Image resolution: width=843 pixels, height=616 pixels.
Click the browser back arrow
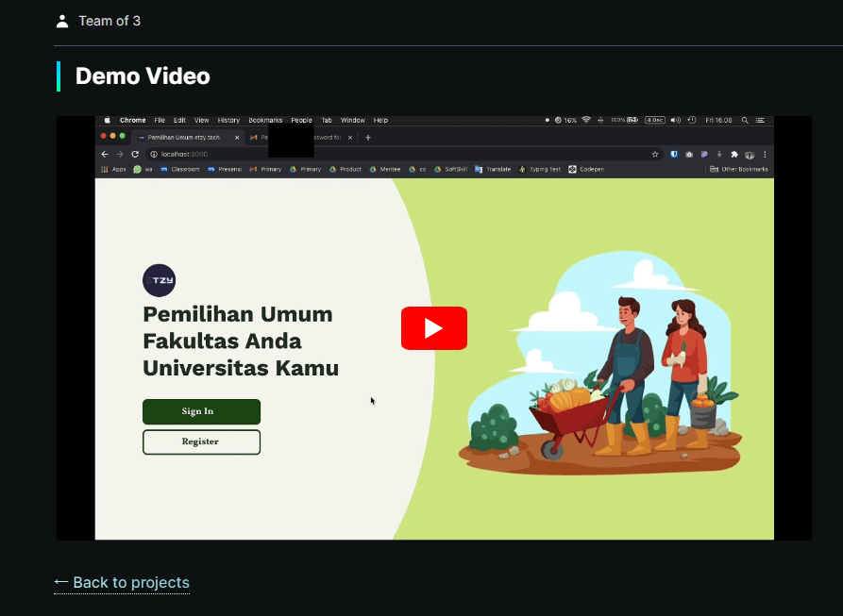tap(105, 154)
